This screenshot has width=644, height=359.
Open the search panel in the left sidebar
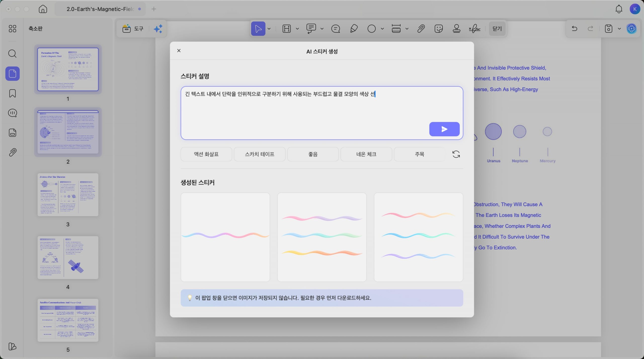tap(12, 54)
